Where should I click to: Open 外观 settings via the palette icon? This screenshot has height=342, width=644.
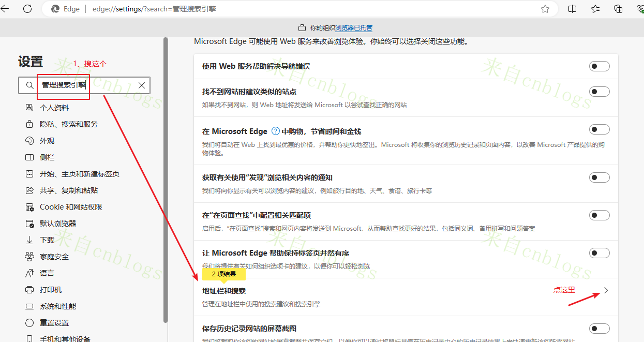(x=29, y=140)
